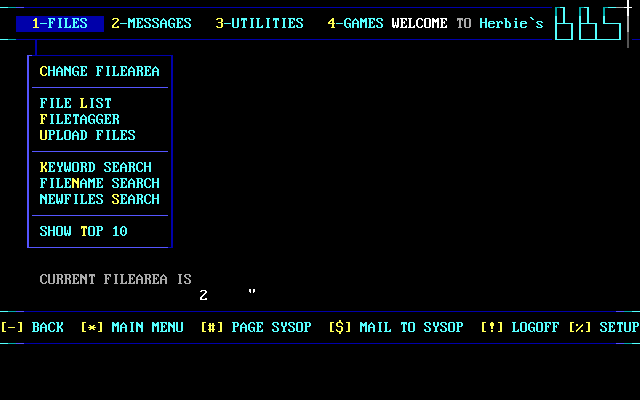Click CURRENT FILEAREA IS text

click(116, 279)
